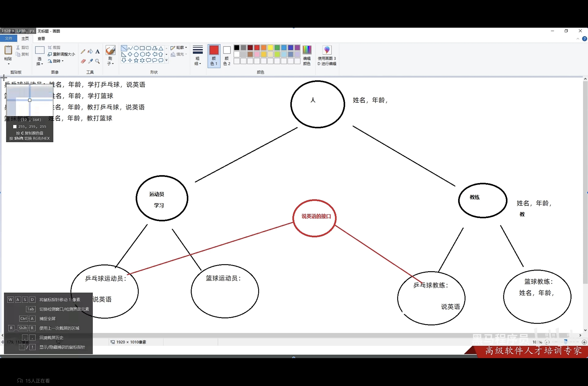
Task: Pick the Color picker eyedropper tool
Action: 91,61
